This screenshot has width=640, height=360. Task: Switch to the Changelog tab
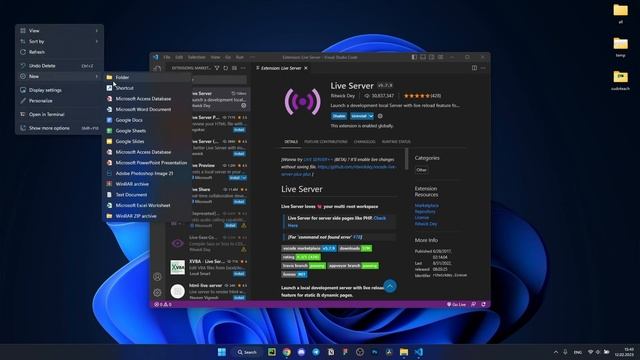pos(364,142)
